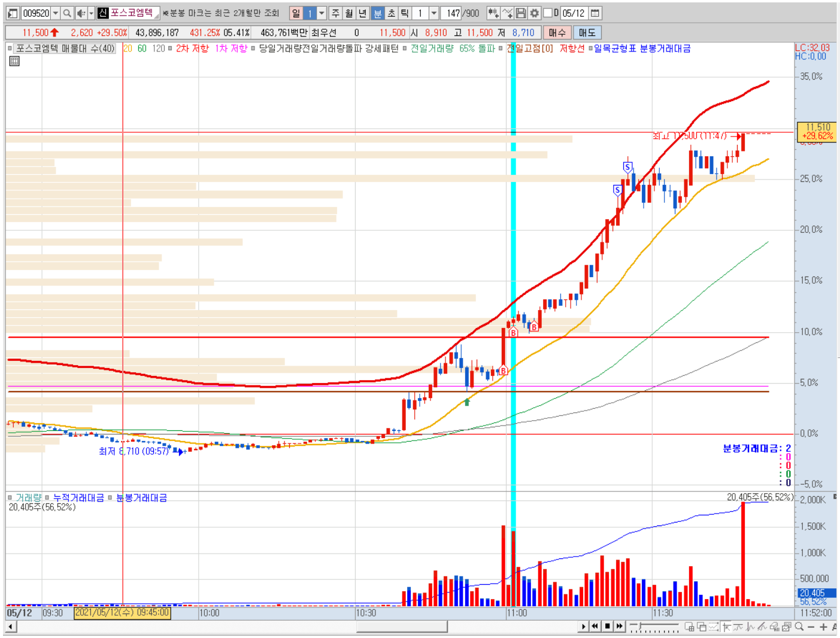Viewport: 840px width, 638px height.
Task: Click the dashed chart compare icon
Action: point(714,627)
